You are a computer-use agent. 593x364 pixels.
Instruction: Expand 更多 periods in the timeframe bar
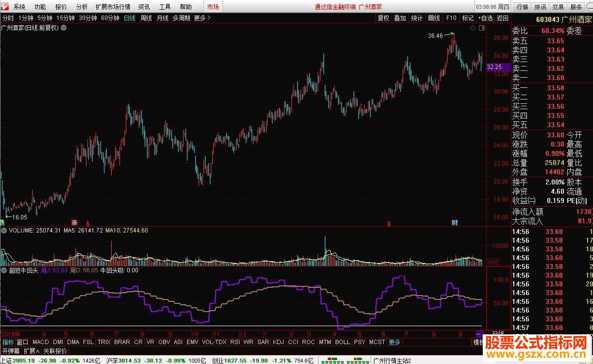[202, 18]
